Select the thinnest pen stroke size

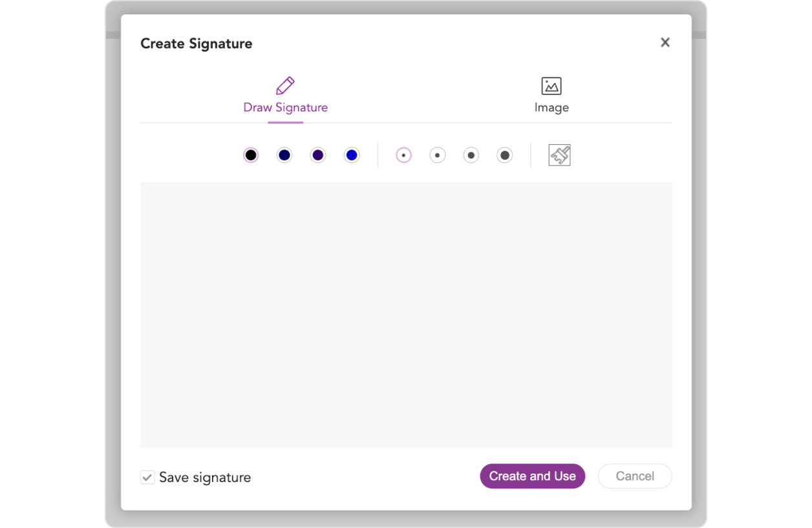[403, 155]
